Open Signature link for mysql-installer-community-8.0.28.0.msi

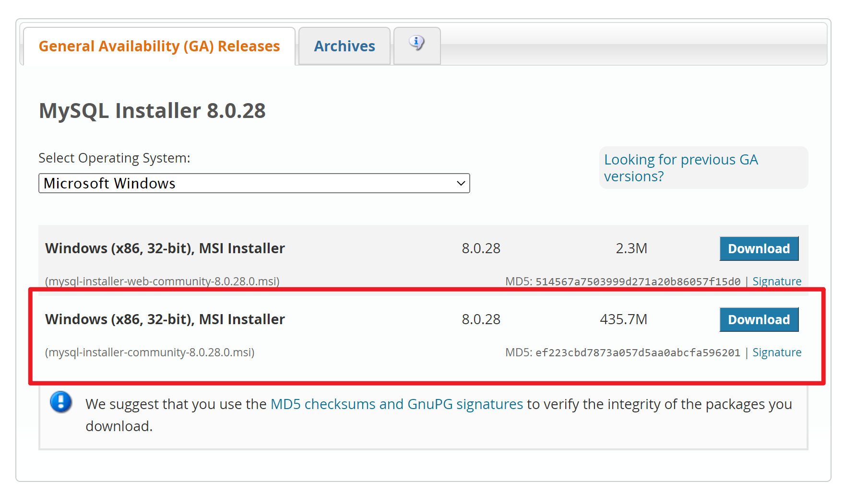coord(777,352)
